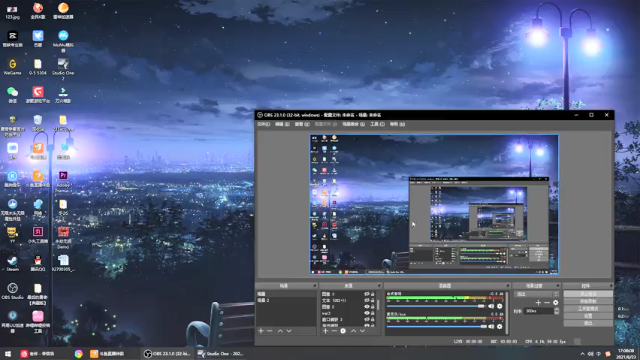Move source up with arrow in Sources panel
This screenshot has height=360, width=640.
coord(353,331)
